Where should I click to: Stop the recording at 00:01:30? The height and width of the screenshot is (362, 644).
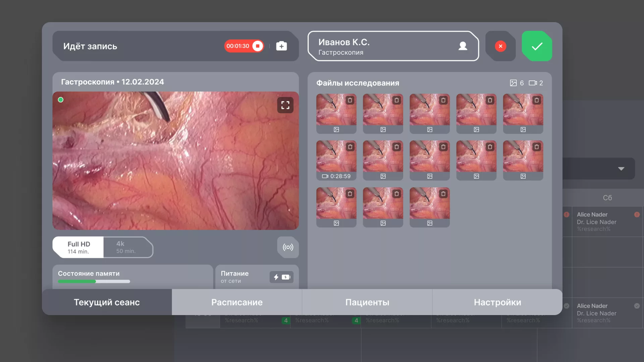click(x=258, y=46)
